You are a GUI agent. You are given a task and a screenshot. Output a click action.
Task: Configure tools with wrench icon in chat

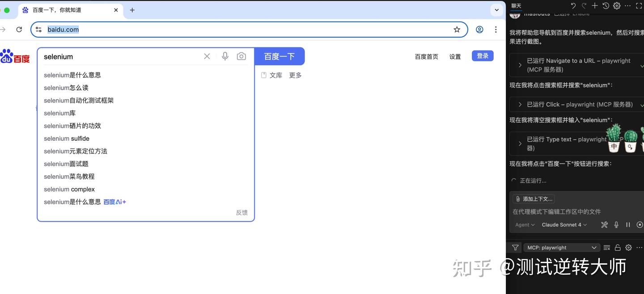(x=605, y=225)
